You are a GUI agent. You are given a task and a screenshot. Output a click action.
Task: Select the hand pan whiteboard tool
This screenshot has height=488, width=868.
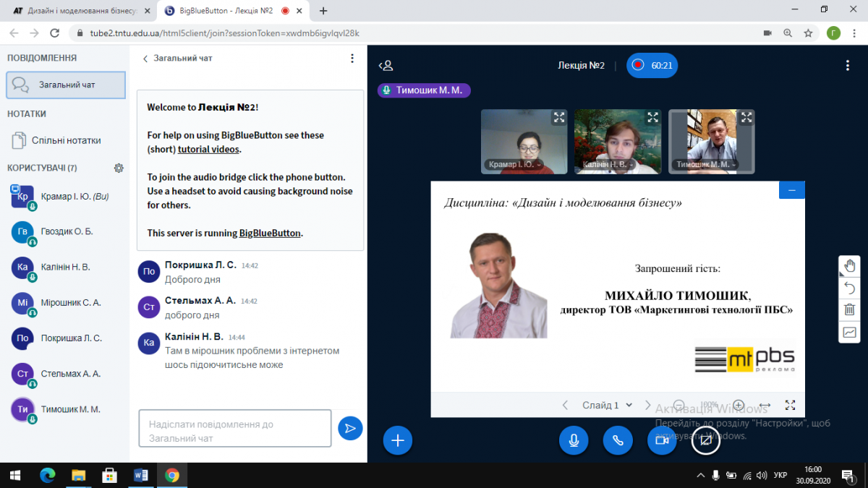click(849, 265)
